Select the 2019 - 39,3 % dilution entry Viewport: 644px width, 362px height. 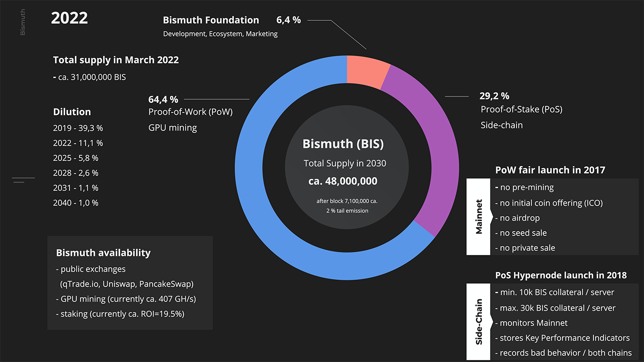click(78, 128)
